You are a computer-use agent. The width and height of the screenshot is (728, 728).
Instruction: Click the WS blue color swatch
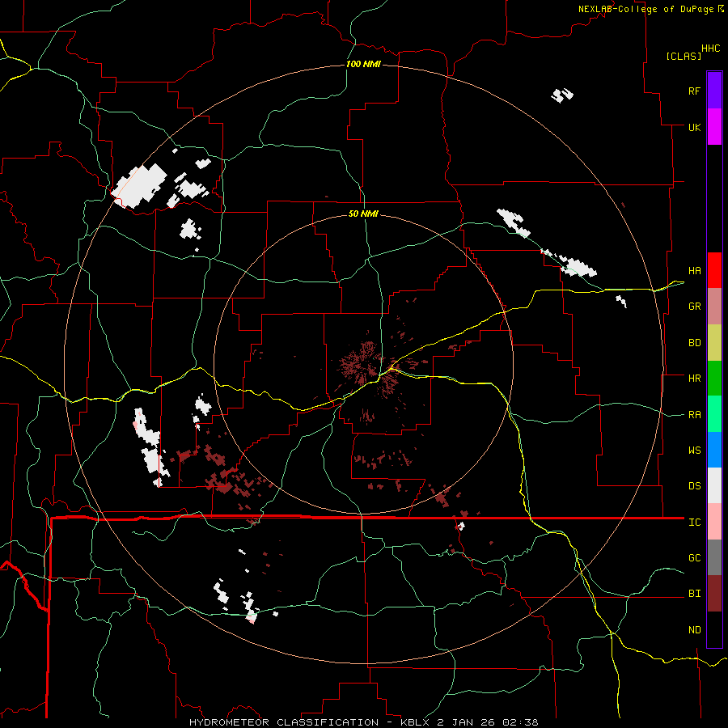[x=714, y=450]
